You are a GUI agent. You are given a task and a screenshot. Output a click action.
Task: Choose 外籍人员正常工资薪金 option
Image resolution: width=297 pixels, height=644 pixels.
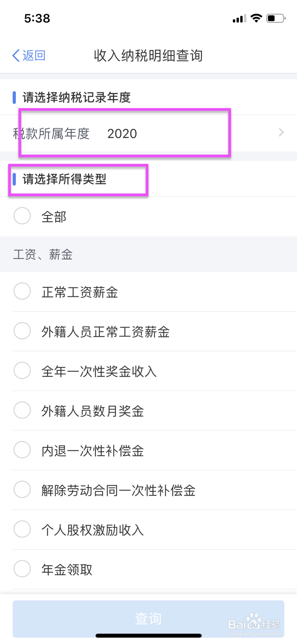point(22,331)
